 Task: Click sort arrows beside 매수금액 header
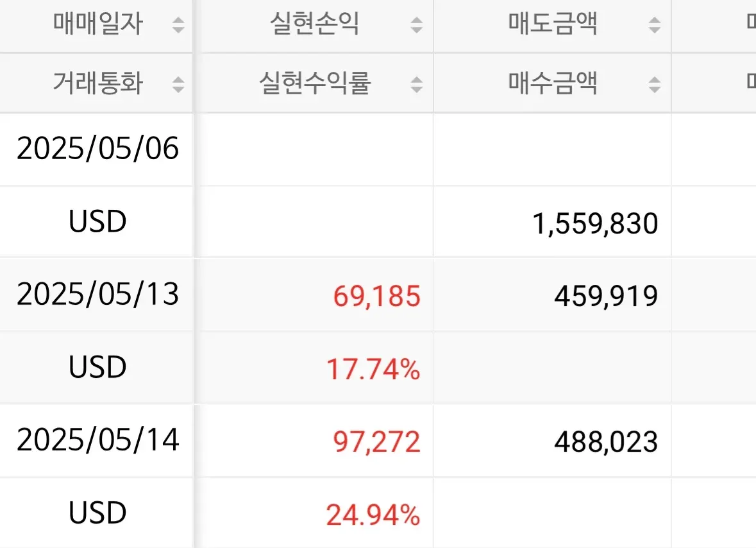click(655, 84)
